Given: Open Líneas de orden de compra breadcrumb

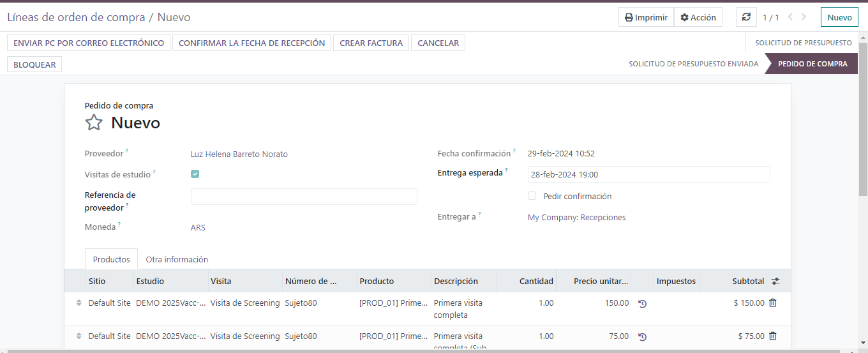Looking at the screenshot, I should [76, 17].
